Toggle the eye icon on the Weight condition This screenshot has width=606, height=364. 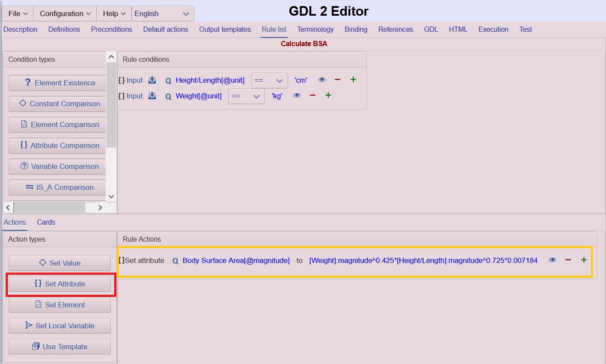coord(297,95)
